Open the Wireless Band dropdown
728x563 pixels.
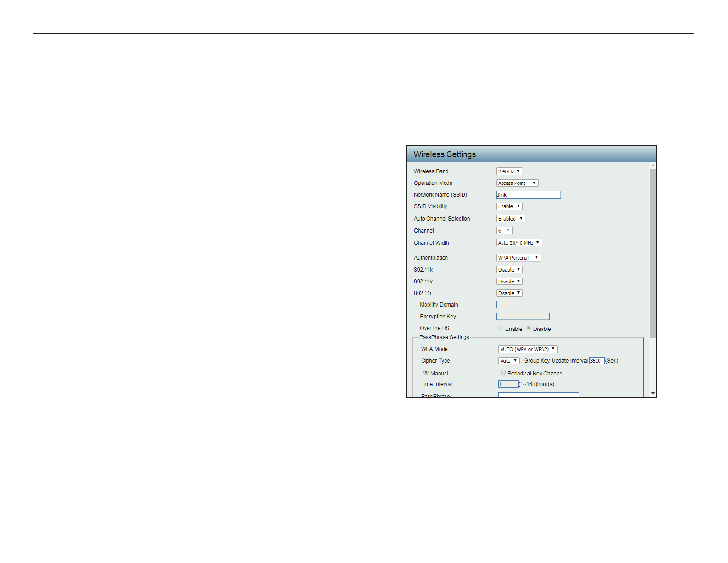click(509, 171)
